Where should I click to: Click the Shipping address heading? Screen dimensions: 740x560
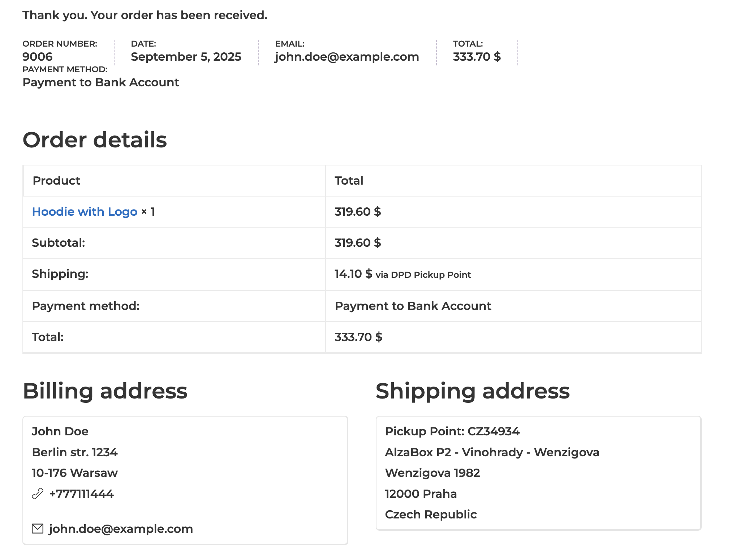tap(473, 391)
